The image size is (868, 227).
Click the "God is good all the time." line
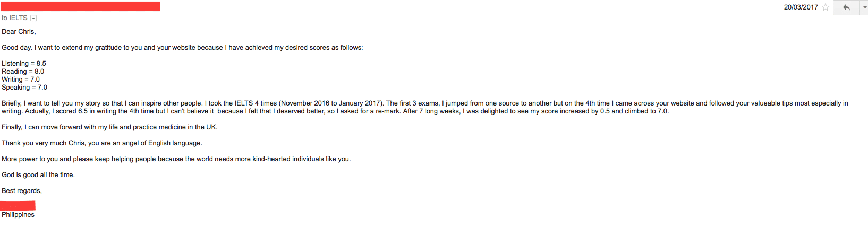[x=38, y=175]
